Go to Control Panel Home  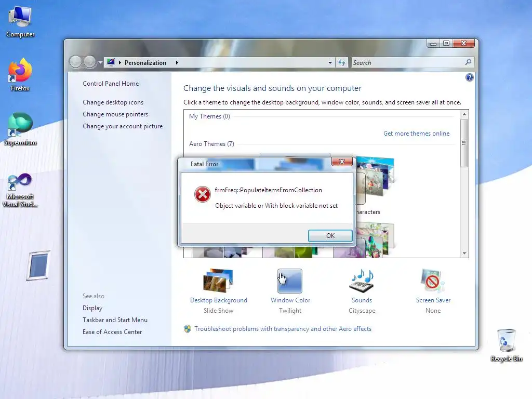(x=111, y=84)
